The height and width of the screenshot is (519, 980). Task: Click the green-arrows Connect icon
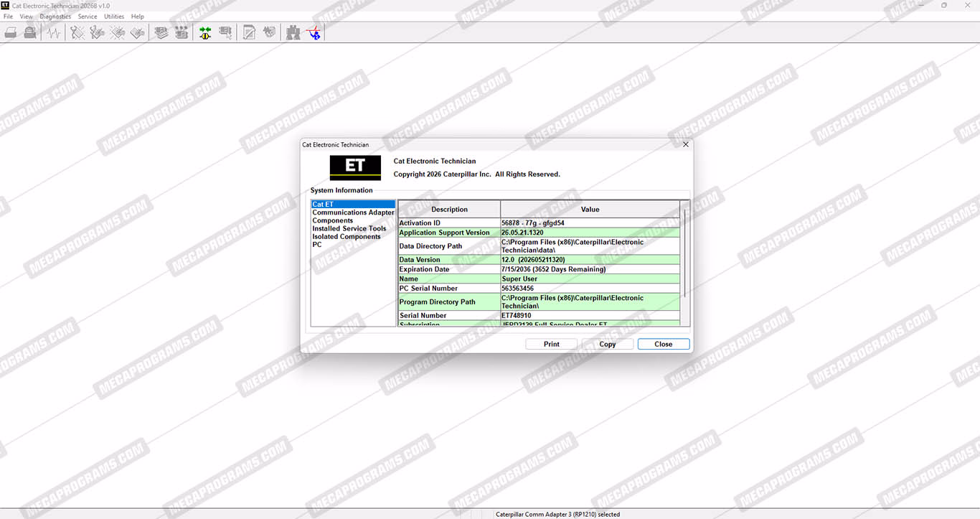coord(205,32)
